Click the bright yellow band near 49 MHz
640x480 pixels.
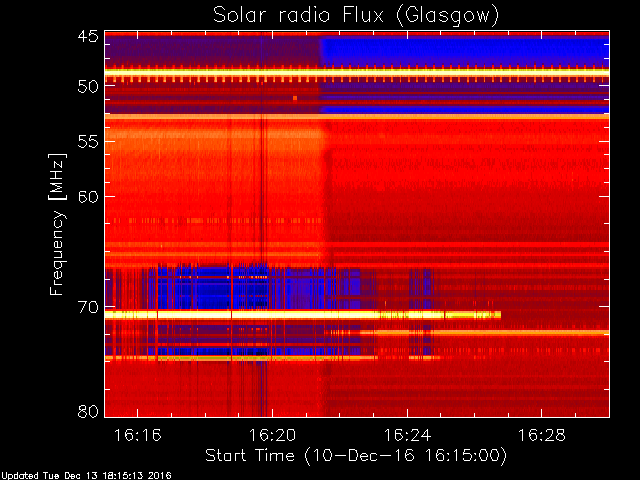[357, 73]
